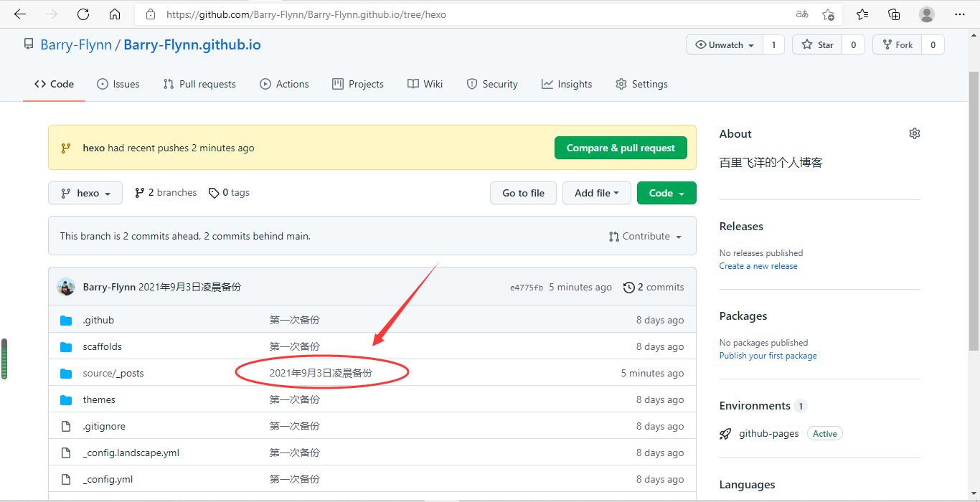Click the Compare & pull request button

pyautogui.click(x=621, y=148)
